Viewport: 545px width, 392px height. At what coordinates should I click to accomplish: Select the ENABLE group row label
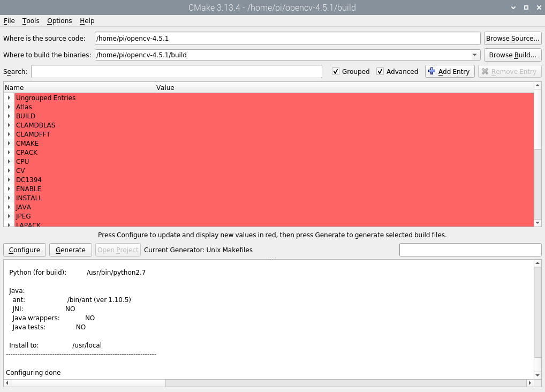pyautogui.click(x=28, y=189)
